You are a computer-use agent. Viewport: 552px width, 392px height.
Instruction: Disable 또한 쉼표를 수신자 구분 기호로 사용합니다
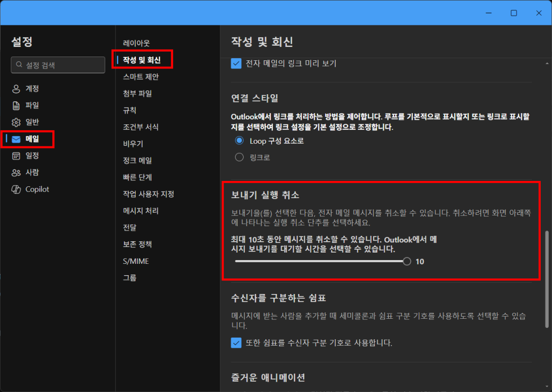[236, 342]
